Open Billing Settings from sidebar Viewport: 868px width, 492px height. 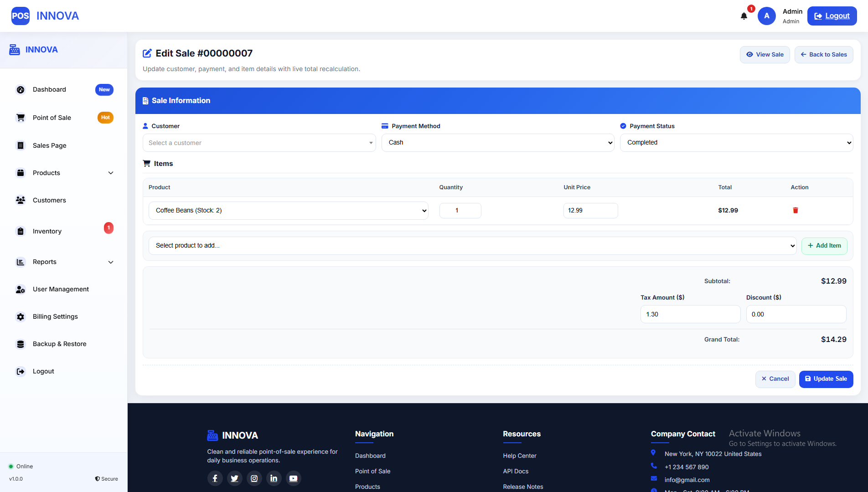coord(55,316)
